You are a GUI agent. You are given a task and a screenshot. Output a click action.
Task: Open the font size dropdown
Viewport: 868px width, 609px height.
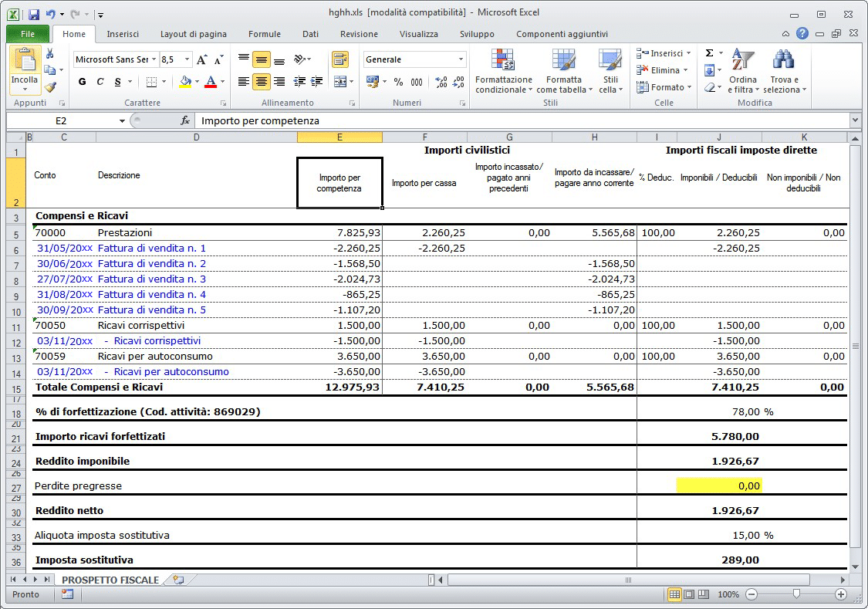click(187, 59)
